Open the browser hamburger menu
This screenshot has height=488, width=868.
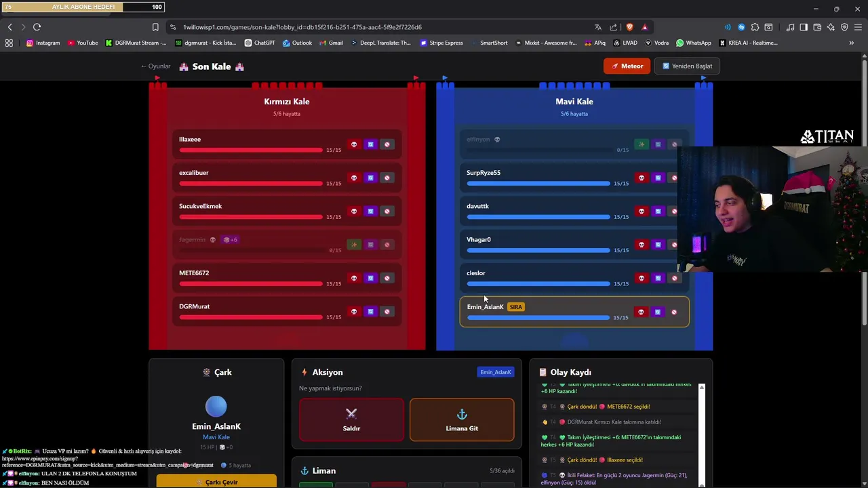tap(858, 27)
